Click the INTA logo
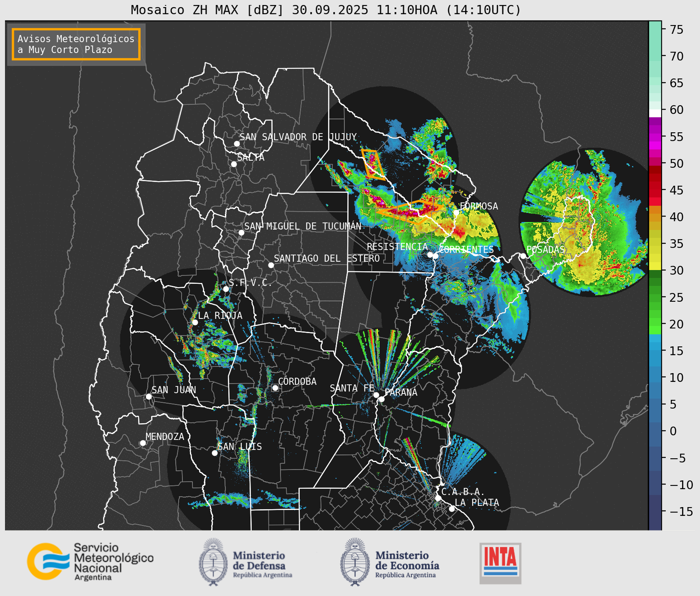Viewport: 700px width, 596px height. tap(500, 563)
